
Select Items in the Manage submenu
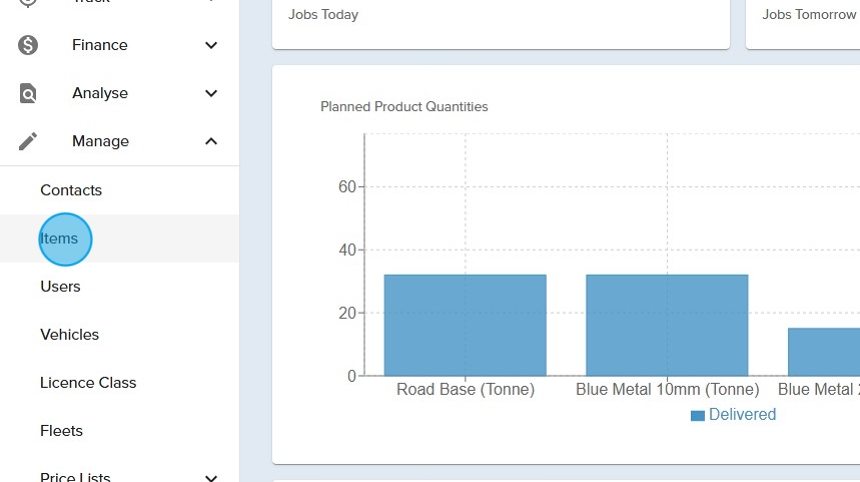(x=60, y=239)
